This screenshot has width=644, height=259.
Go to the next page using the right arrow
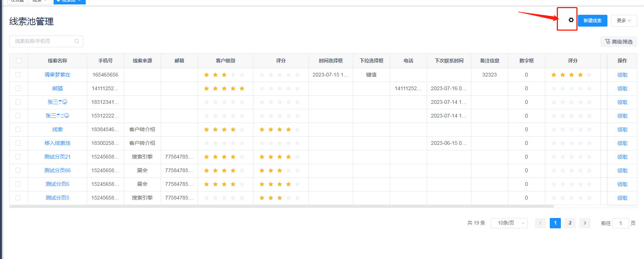[585, 223]
